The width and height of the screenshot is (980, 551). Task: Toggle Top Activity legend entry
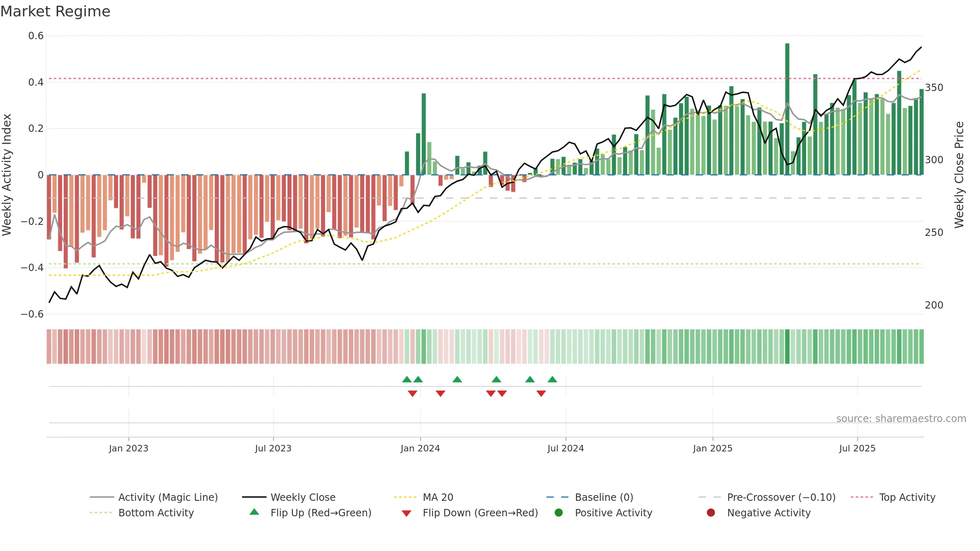(x=893, y=497)
